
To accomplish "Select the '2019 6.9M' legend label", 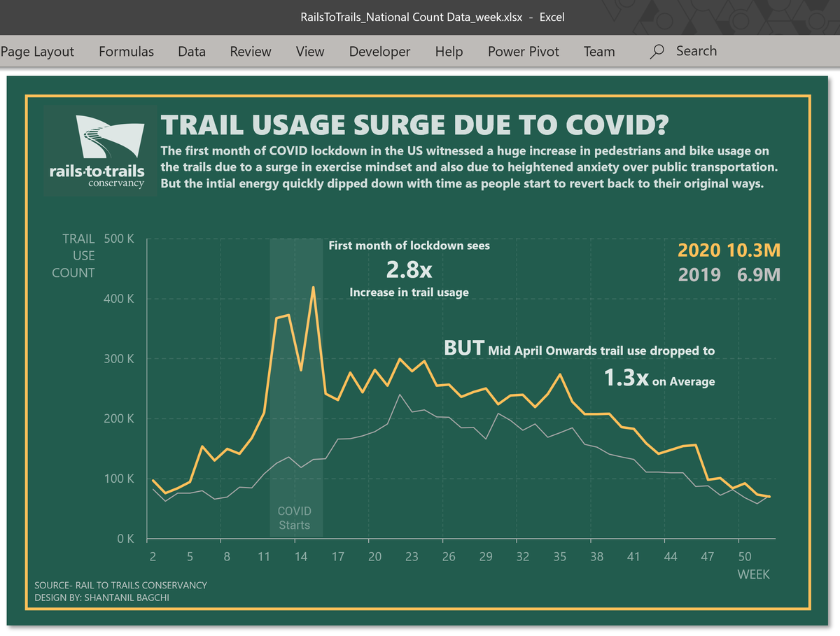I will tap(729, 275).
